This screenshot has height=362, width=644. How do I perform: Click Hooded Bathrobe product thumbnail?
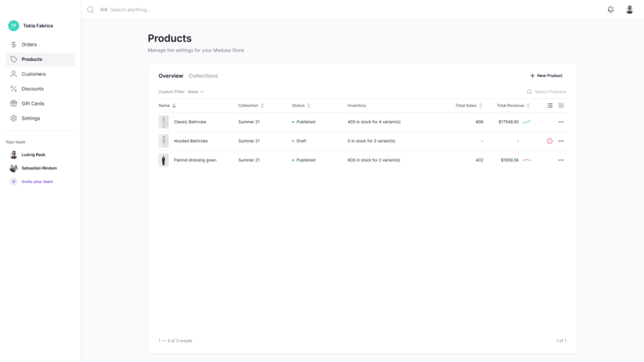pos(164,141)
